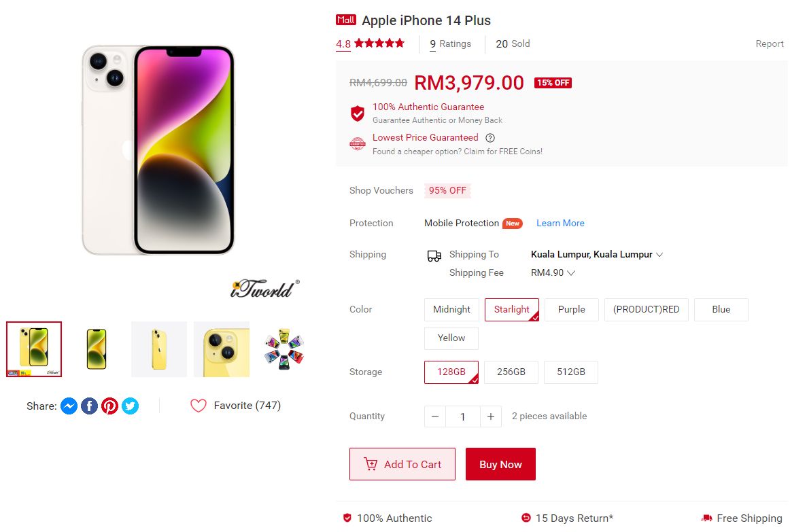
Task: Choose the Yellow color variant
Action: pyautogui.click(x=451, y=338)
